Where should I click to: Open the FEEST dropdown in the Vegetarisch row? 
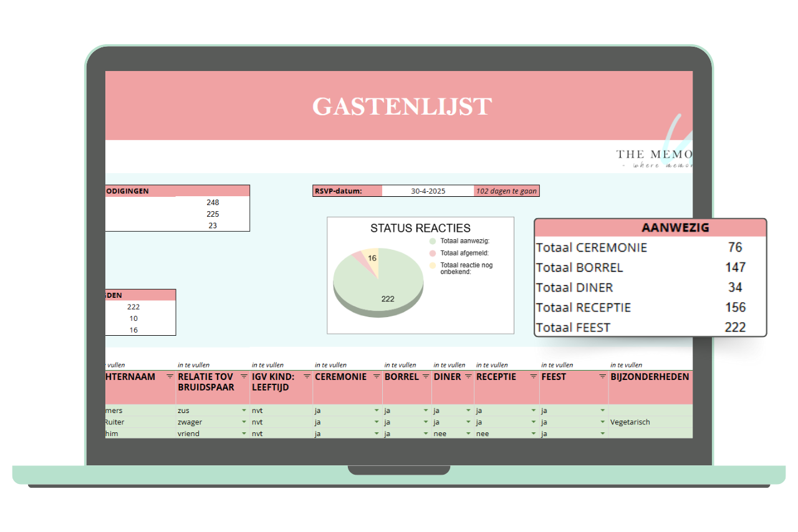click(x=602, y=422)
